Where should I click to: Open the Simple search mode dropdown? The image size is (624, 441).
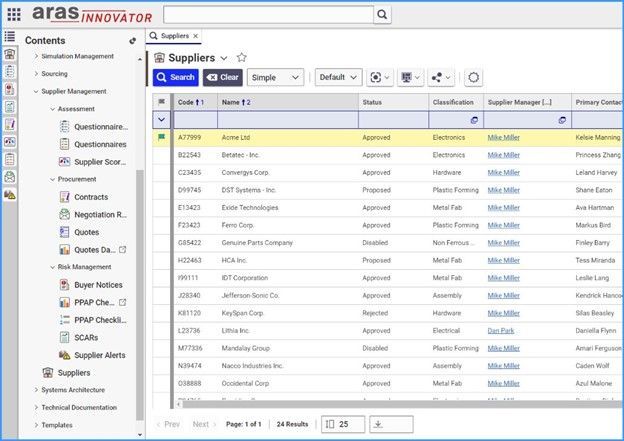point(275,77)
